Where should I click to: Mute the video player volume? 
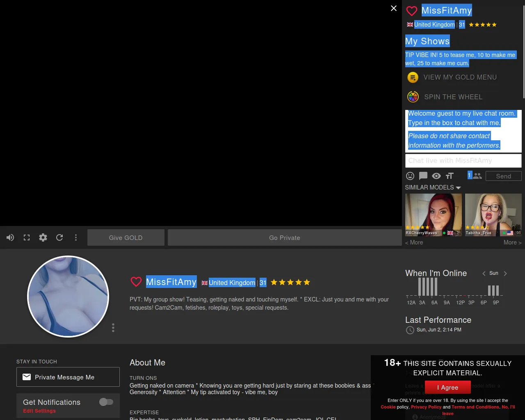tap(10, 237)
